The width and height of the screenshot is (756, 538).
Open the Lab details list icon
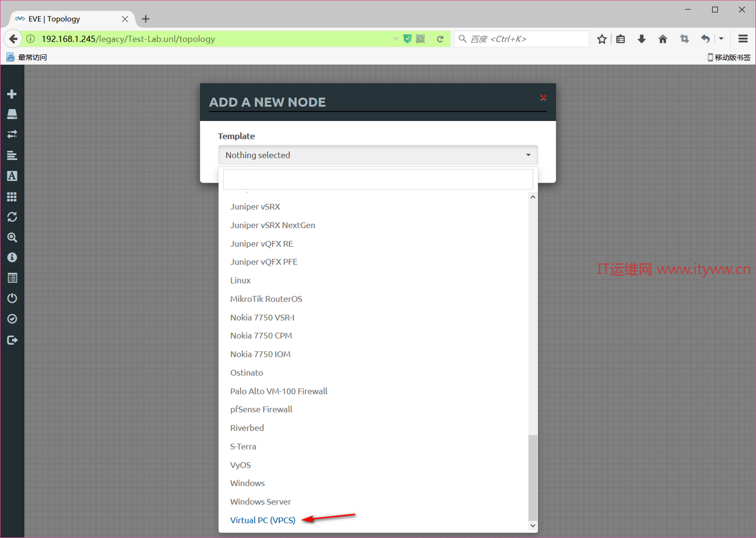pyautogui.click(x=12, y=278)
